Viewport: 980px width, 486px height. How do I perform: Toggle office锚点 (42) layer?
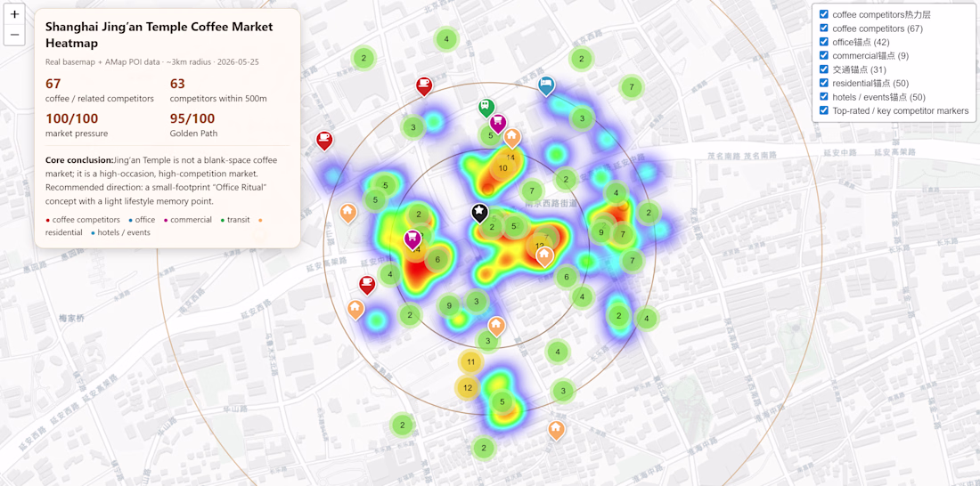coord(824,42)
